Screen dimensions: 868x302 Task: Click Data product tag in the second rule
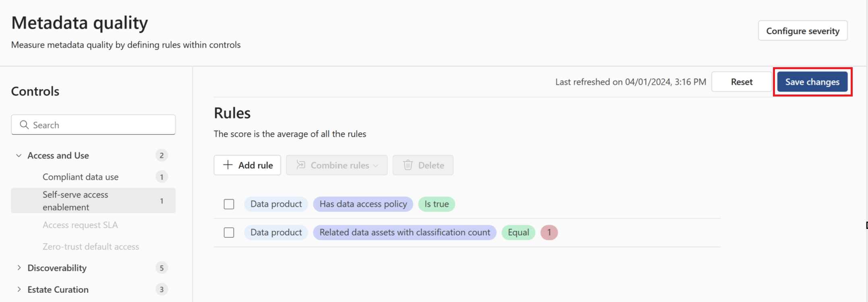click(x=276, y=232)
